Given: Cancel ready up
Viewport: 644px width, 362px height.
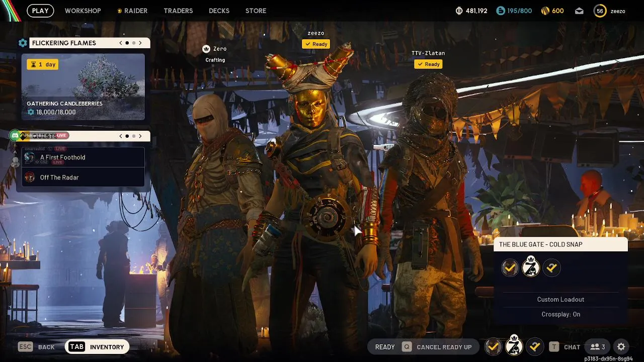Looking at the screenshot, I should 444,347.
